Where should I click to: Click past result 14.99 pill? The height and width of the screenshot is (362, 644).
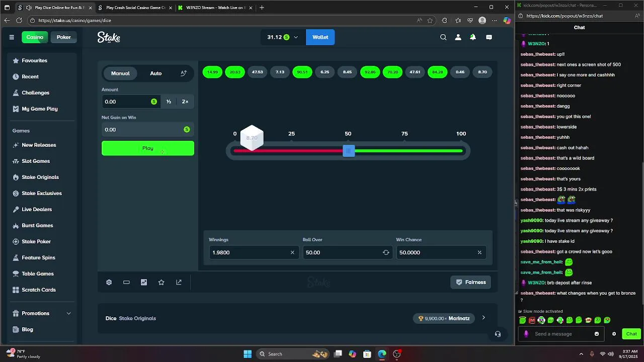[x=212, y=72]
